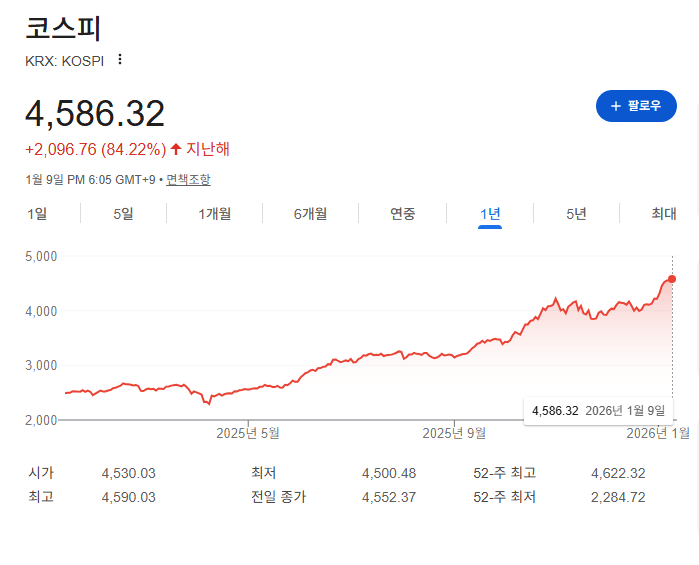This screenshot has height=565, width=699.
Task: Switch to the 6개월 range tab
Action: coord(310,213)
